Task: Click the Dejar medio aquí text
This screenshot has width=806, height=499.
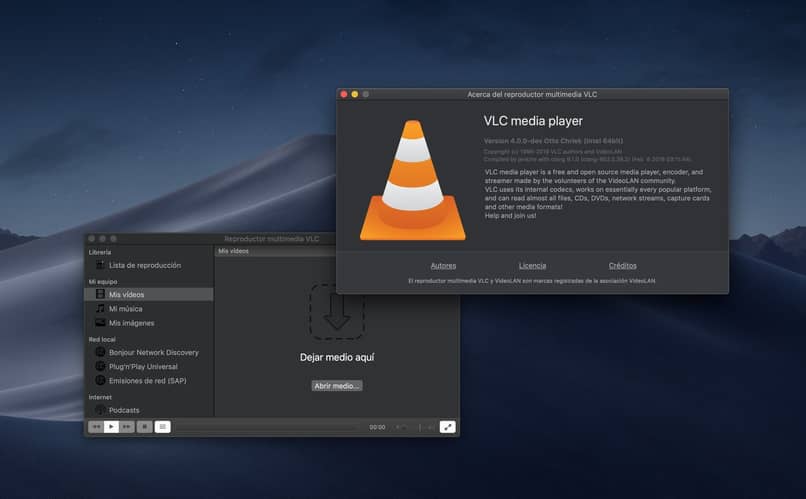Action: (337, 357)
